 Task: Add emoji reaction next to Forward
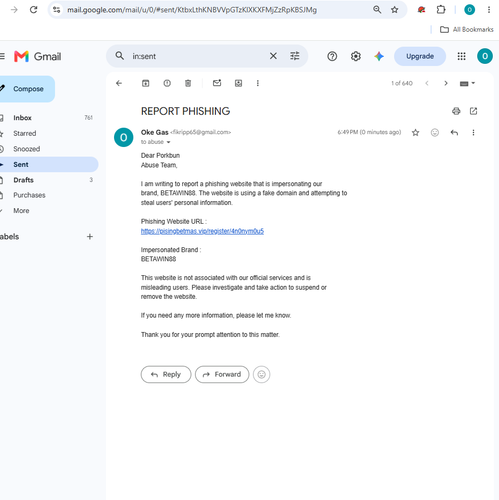point(262,375)
